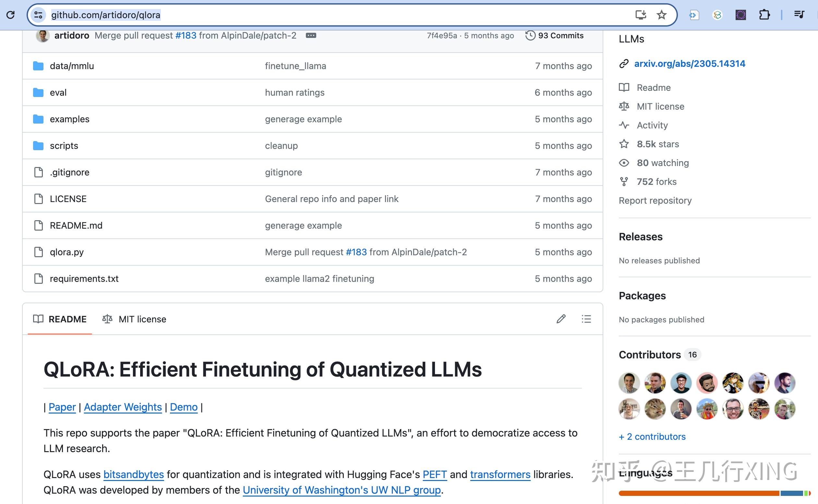The width and height of the screenshot is (818, 504).
Task: Click the qlora.py file icon
Action: click(38, 252)
